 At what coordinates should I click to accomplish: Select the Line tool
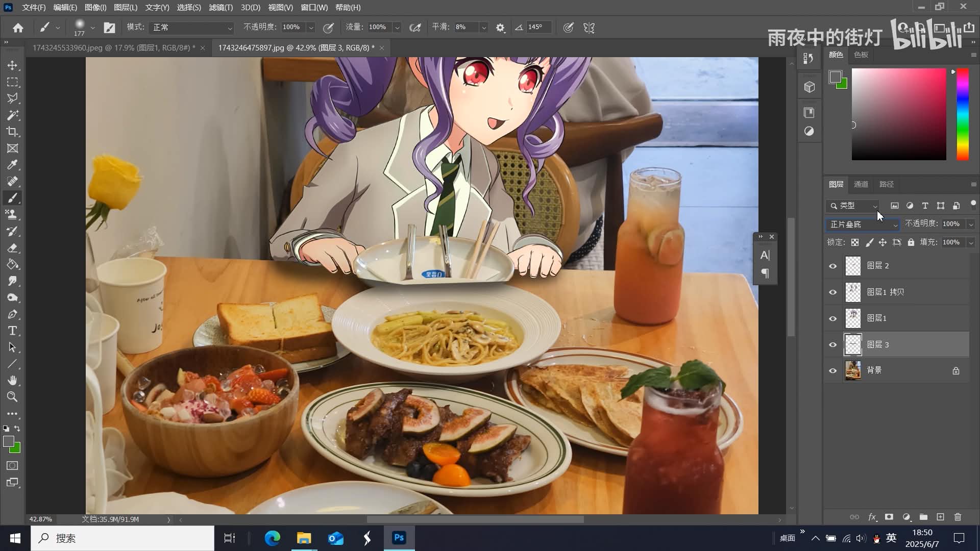point(12,364)
